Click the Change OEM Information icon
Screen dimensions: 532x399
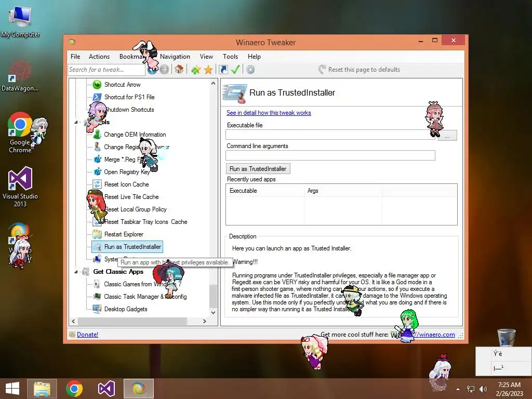click(97, 135)
